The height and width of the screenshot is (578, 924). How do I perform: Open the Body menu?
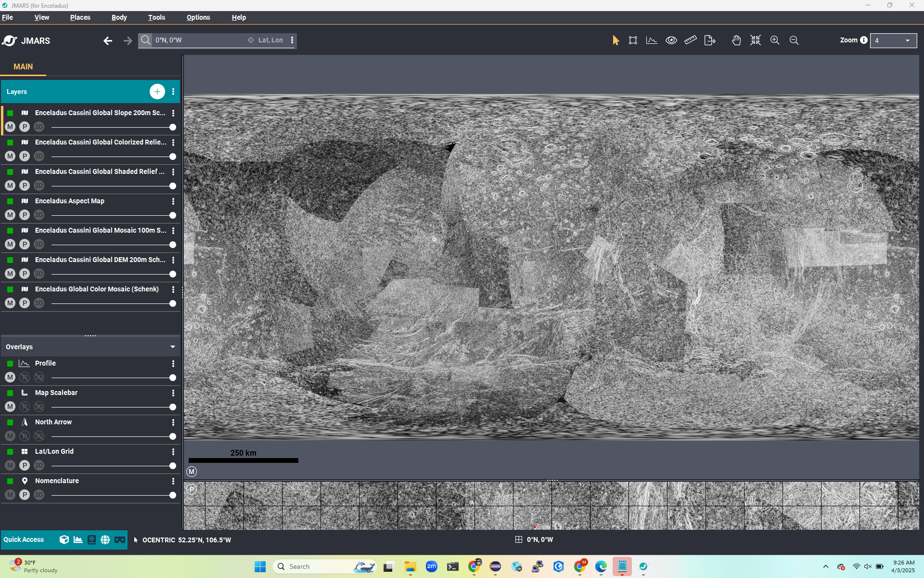tap(119, 17)
